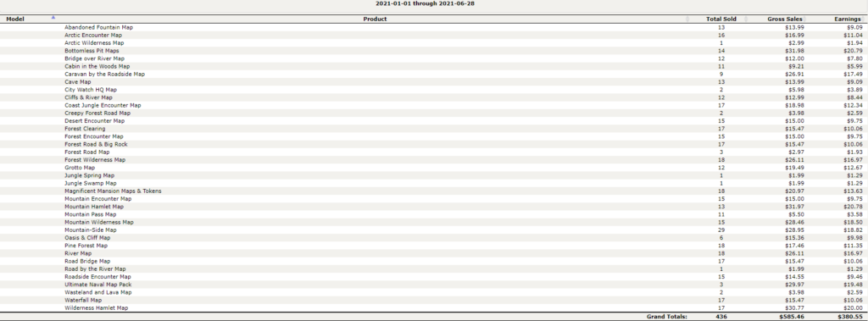The width and height of the screenshot is (868, 321).
Task: Click Jungle Swamp Map product
Action: (90, 183)
